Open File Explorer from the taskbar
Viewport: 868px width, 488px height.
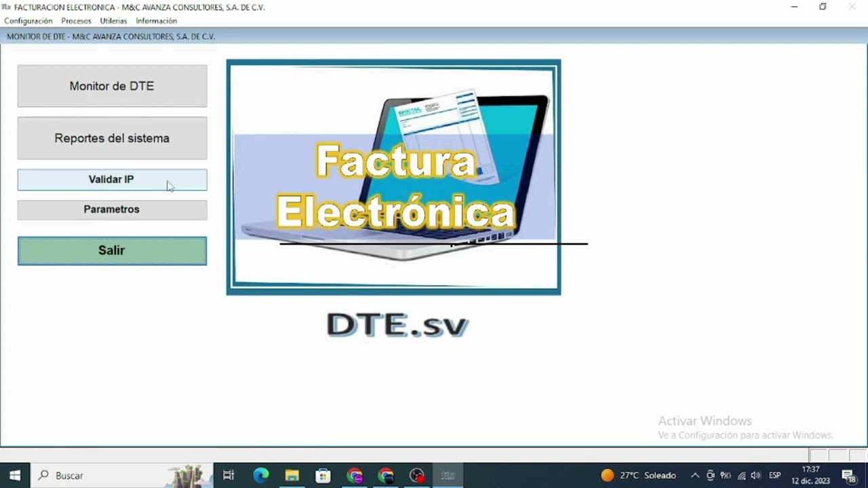pos(292,476)
